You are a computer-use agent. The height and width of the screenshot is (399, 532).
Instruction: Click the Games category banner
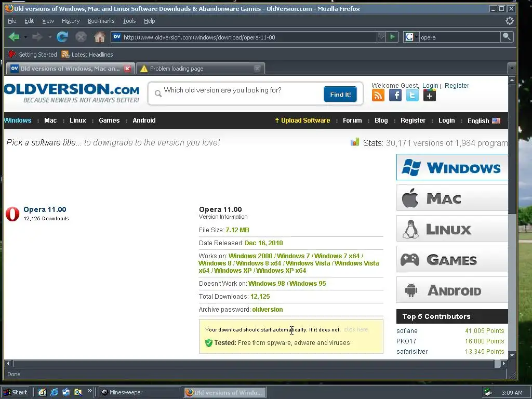[x=452, y=260]
